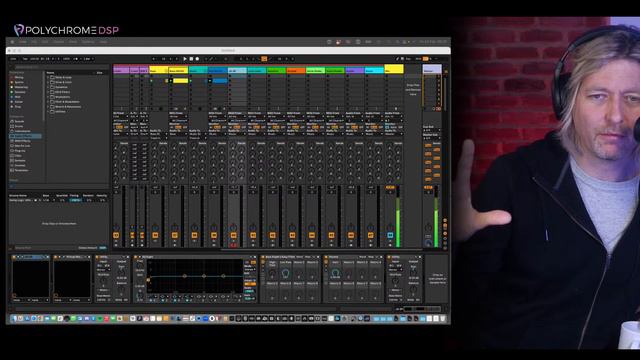Click the tempo field in the control bar
The height and width of the screenshot is (360, 640).
click(34, 59)
